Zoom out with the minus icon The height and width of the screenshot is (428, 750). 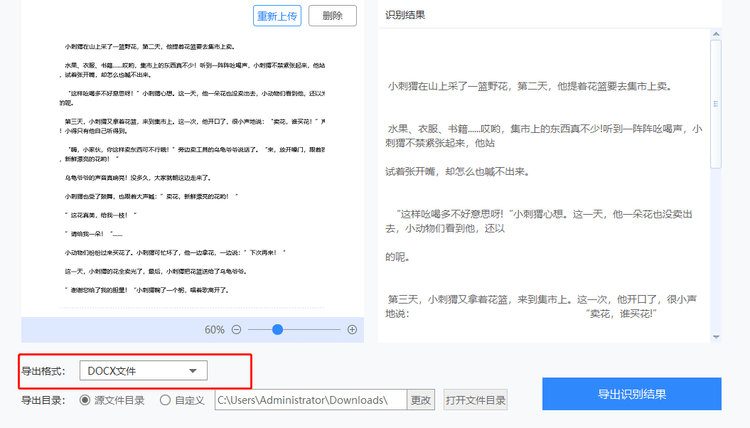click(236, 329)
